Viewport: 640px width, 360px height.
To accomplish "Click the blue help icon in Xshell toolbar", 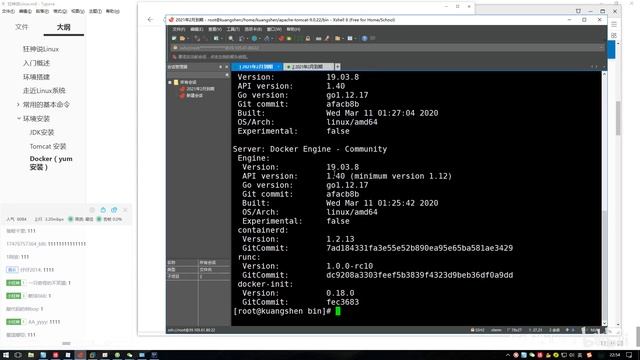I will click(364, 38).
